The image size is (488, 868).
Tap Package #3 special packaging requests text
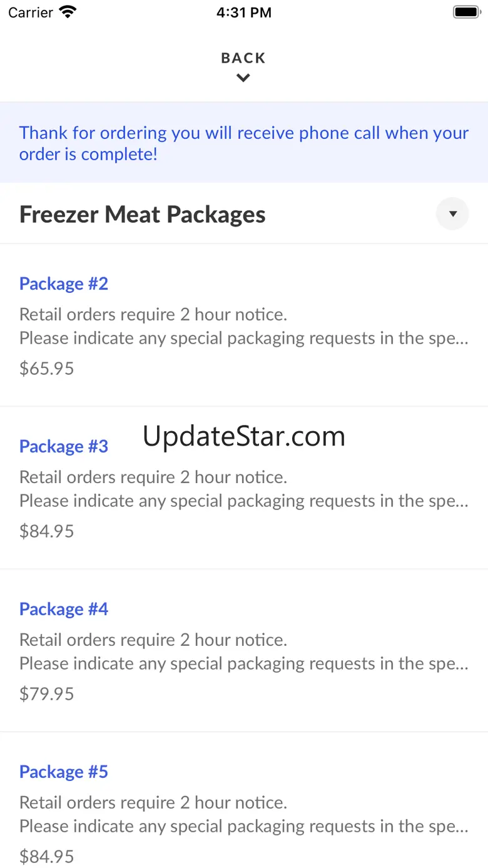(244, 501)
